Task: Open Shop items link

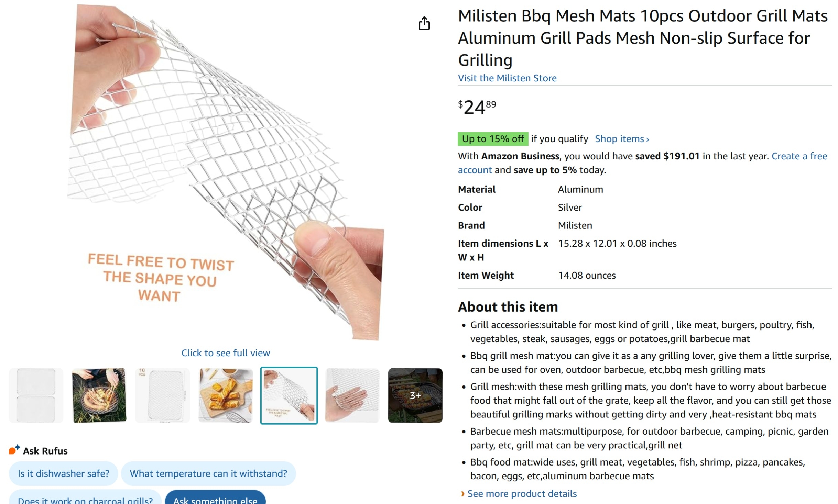Action: click(x=622, y=139)
